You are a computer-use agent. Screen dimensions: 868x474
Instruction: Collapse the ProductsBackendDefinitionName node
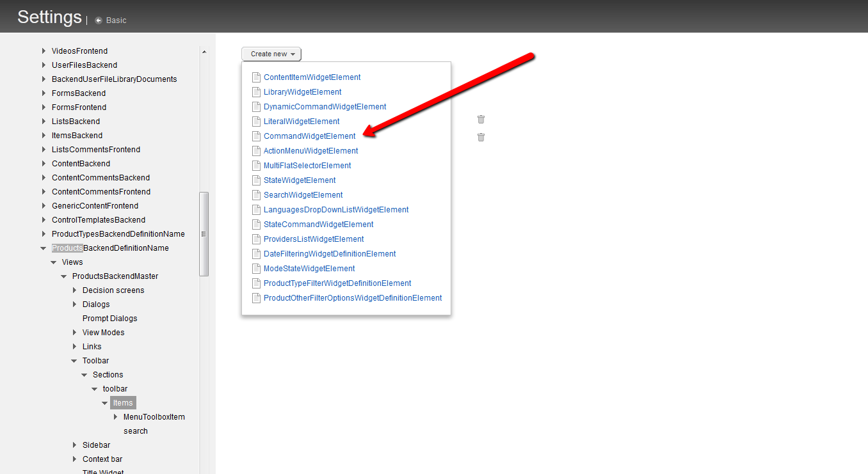(44, 248)
